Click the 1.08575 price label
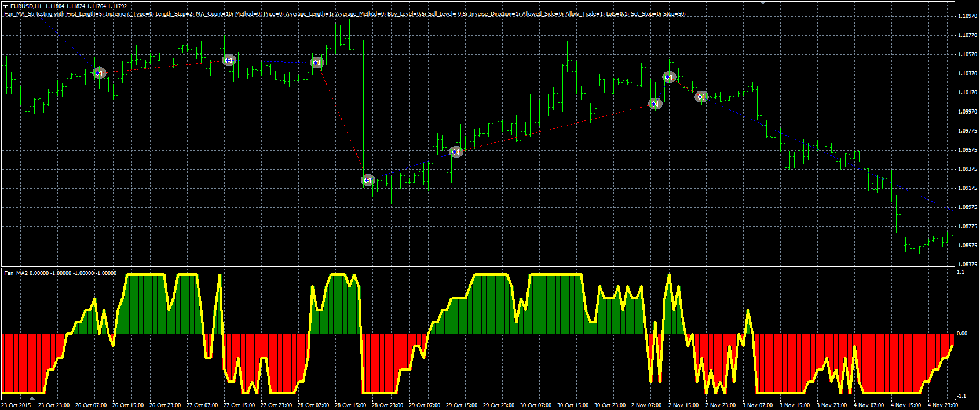980x410 pixels. [968, 246]
